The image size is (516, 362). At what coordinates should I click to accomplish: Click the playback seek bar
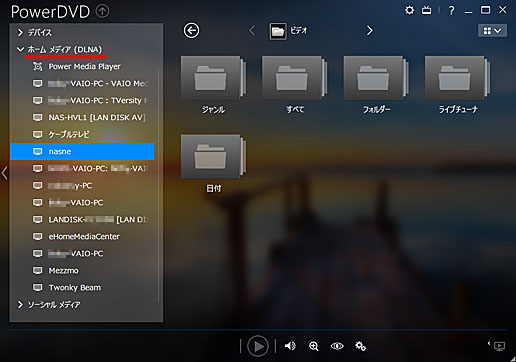[x=258, y=330]
